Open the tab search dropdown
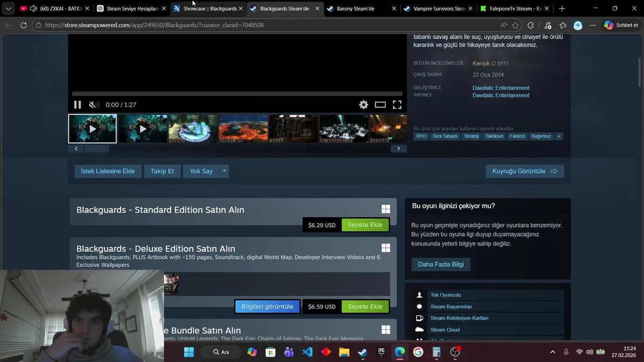Viewport: 644px width, 362px height. click(x=8, y=9)
